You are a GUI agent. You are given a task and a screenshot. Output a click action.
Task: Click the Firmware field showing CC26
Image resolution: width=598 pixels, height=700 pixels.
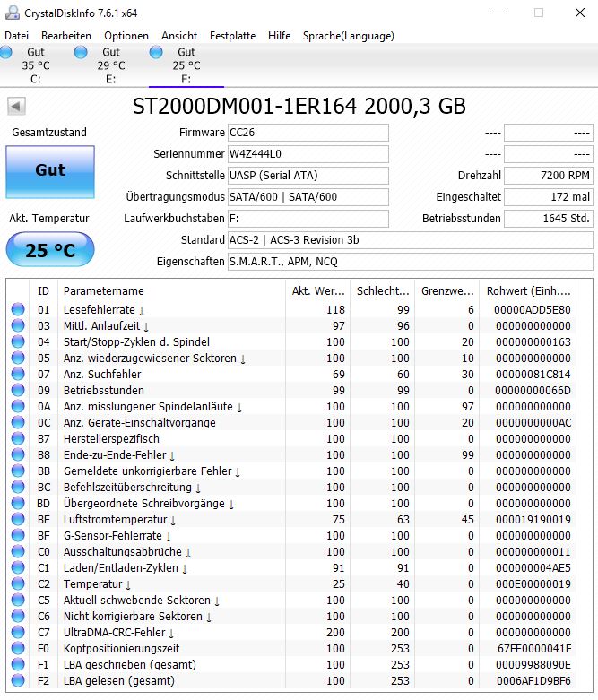click(308, 133)
